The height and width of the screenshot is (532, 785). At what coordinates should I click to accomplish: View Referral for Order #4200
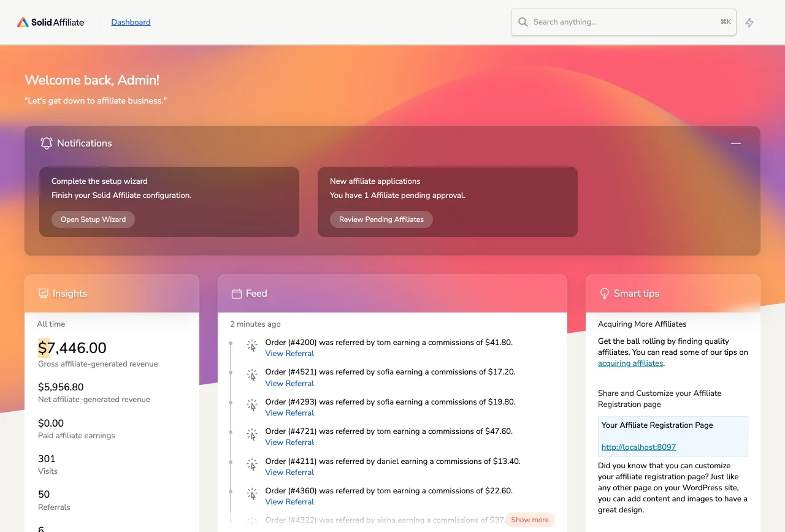click(x=289, y=354)
